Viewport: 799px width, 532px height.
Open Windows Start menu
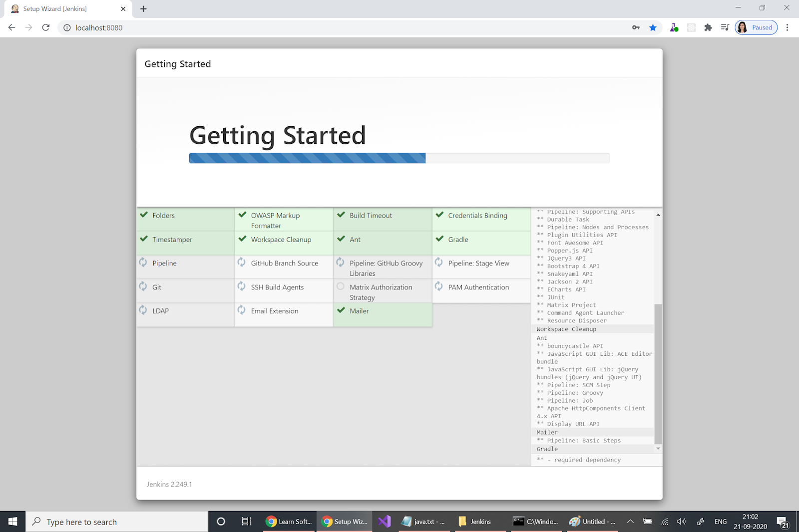[x=12, y=522]
